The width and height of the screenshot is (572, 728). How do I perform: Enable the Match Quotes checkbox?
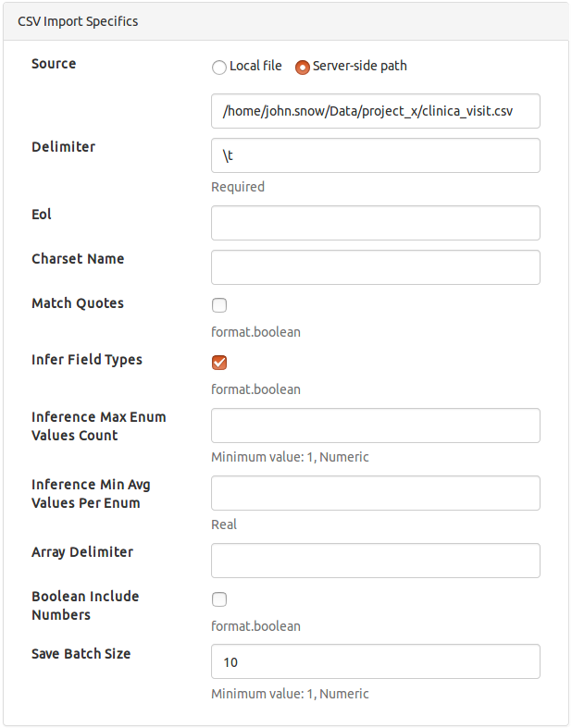(x=219, y=305)
